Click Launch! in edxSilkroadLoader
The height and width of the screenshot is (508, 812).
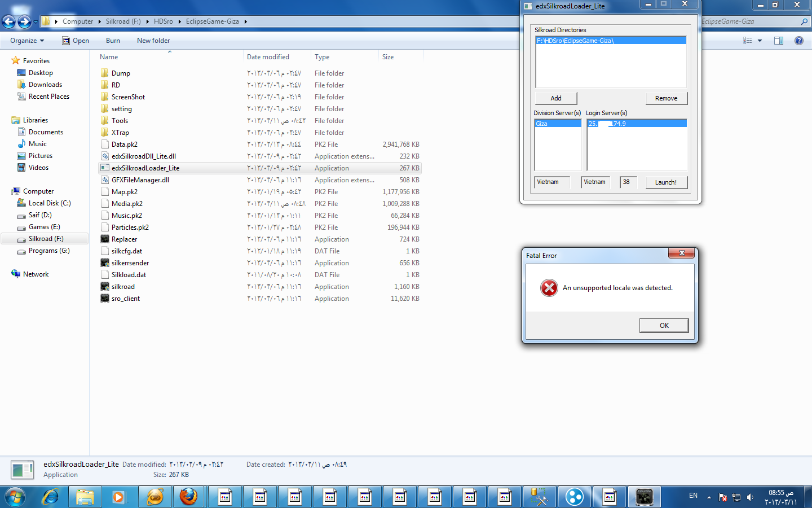(x=665, y=182)
